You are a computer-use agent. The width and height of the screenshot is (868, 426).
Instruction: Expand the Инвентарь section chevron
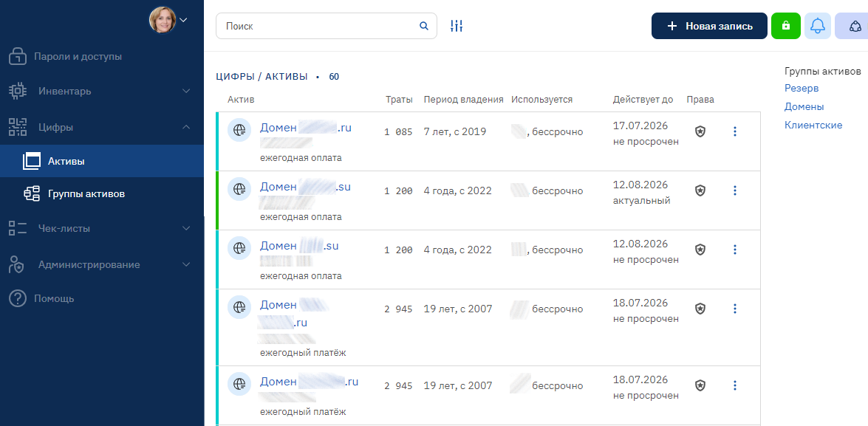pos(187,91)
